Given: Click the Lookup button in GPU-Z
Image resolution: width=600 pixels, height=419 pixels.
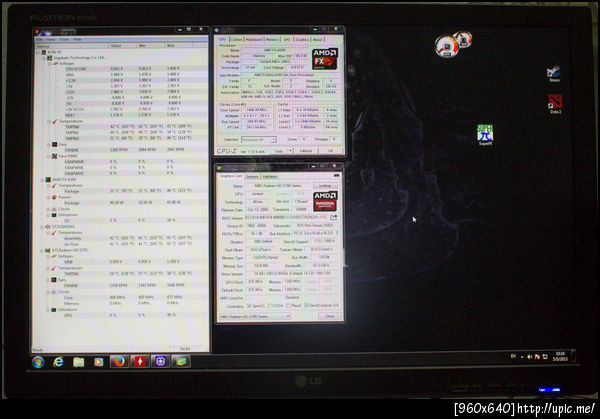Looking at the screenshot, I should [325, 186].
